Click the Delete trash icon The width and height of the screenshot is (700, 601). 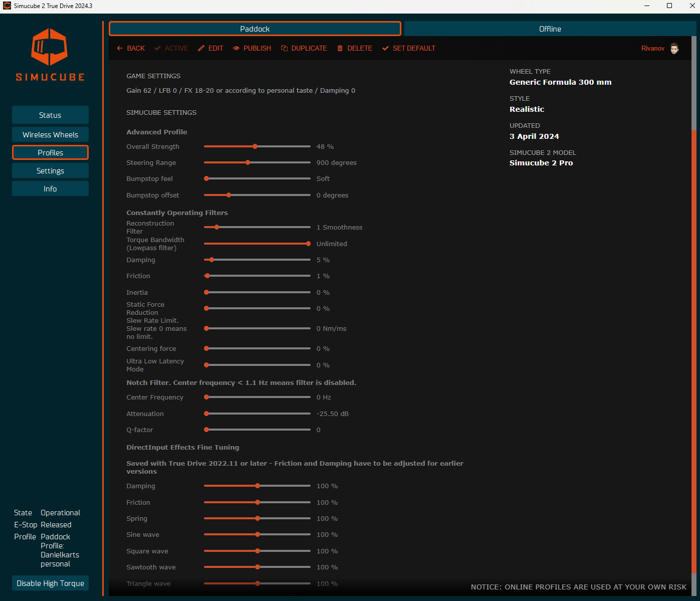coord(340,48)
